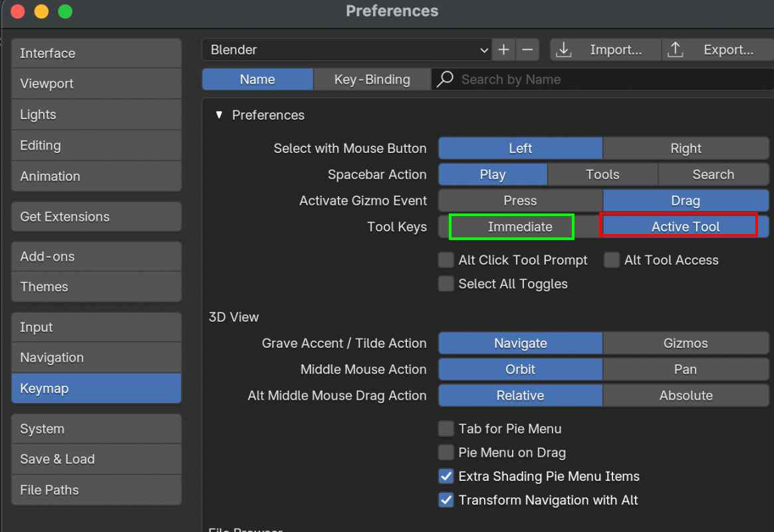Disable Transform Navigation with Alt

tap(446, 500)
